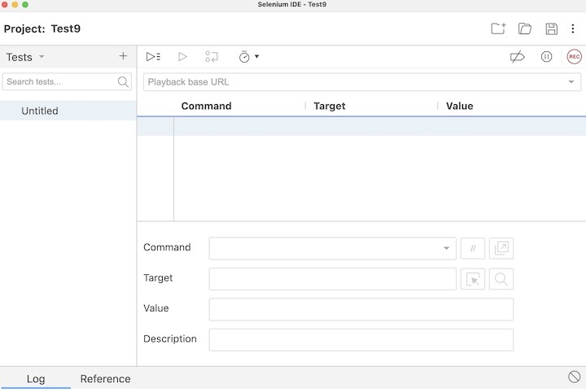
Task: Toggle pause on exceptions icon
Action: pos(546,57)
